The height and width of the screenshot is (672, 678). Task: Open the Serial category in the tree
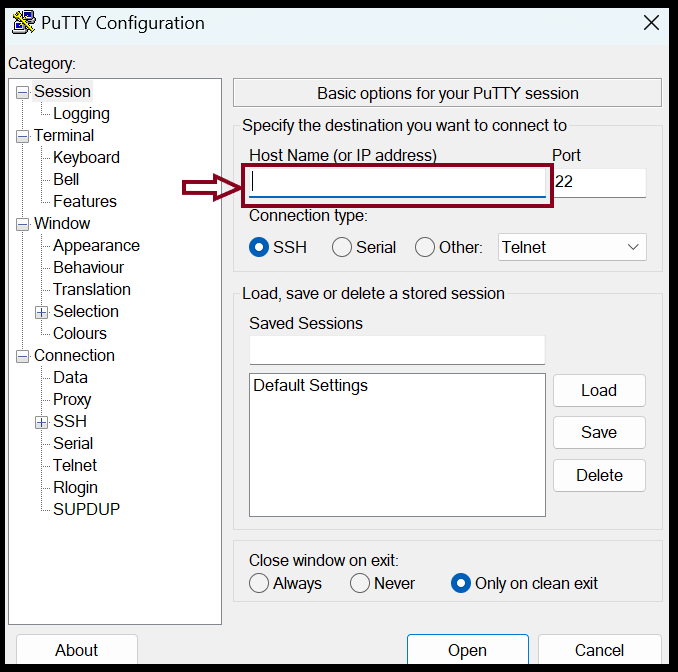tap(73, 444)
